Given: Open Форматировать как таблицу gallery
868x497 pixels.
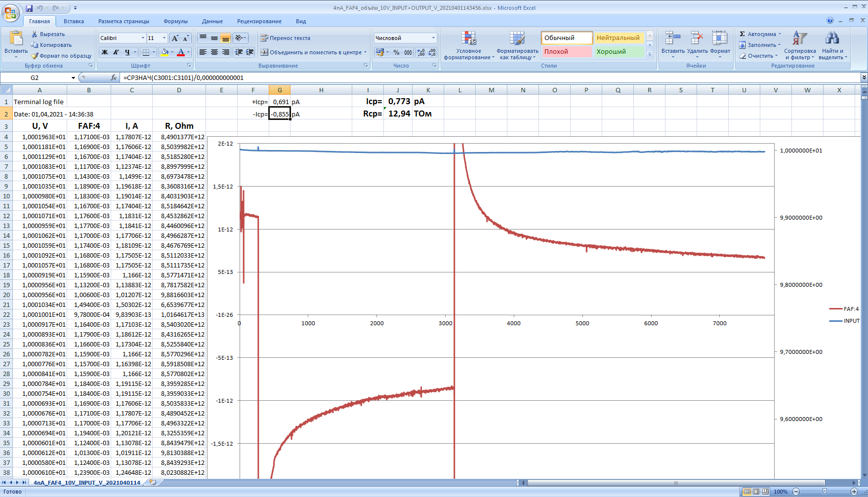Looking at the screenshot, I should click(517, 45).
